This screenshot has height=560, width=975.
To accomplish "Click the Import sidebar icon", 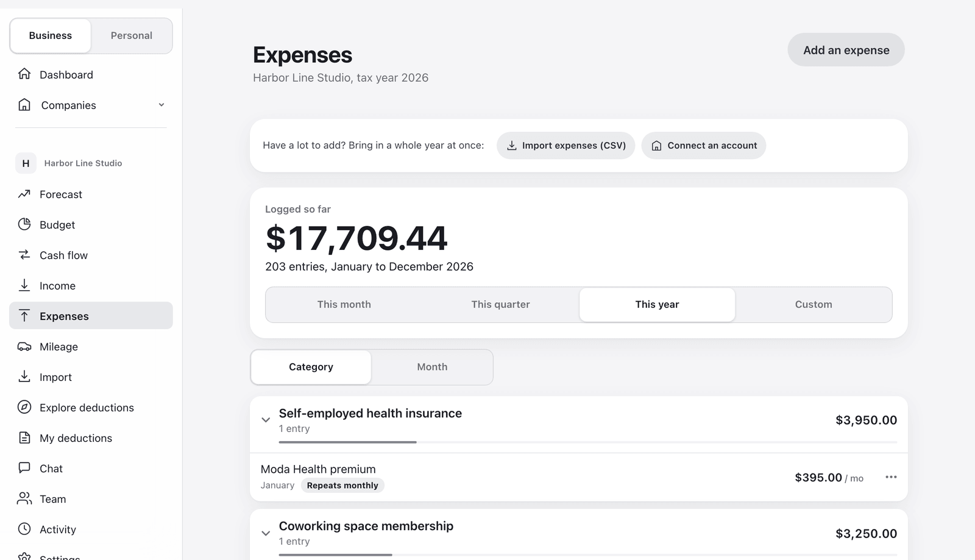I will point(24,377).
